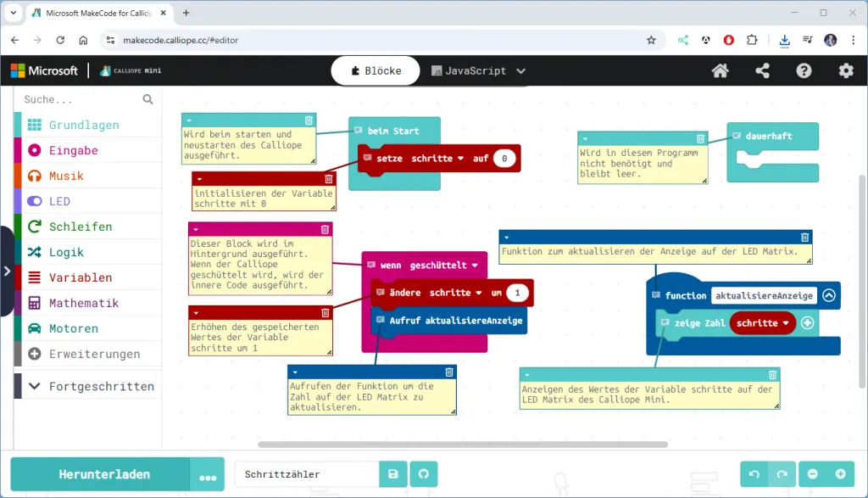
Task: Save the project using the disk icon
Action: (x=392, y=474)
